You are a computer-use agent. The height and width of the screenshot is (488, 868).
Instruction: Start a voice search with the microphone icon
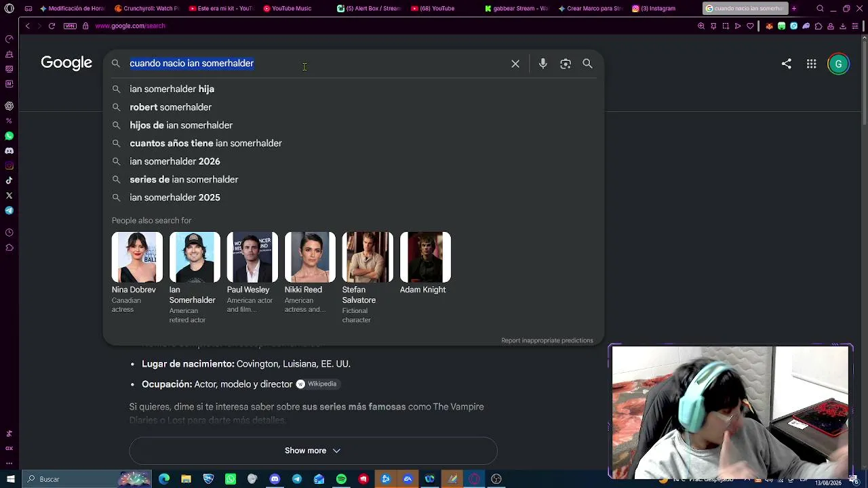tap(542, 64)
